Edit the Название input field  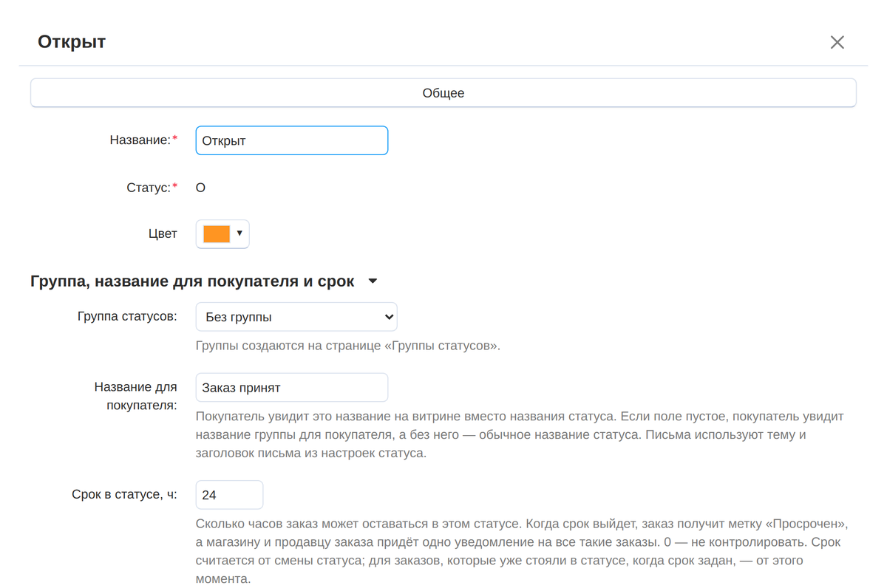[x=292, y=140]
